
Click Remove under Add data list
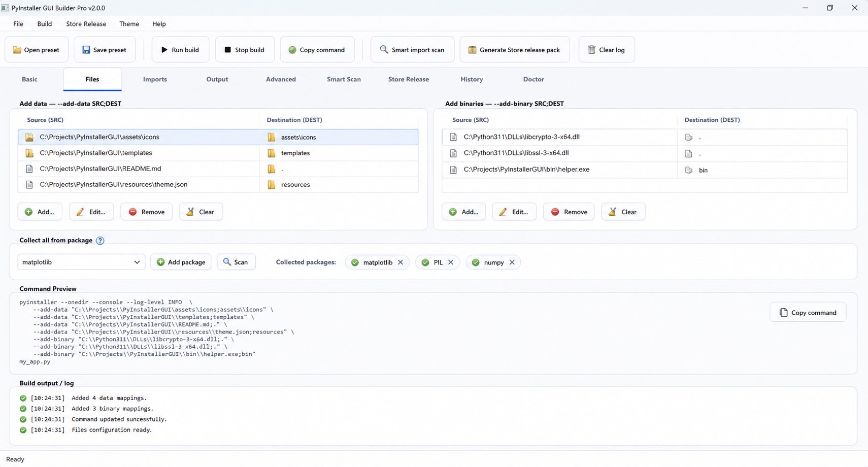click(147, 212)
